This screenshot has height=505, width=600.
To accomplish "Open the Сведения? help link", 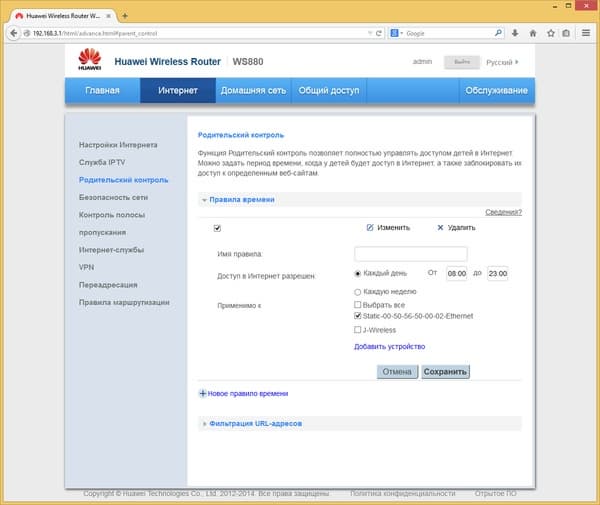I will pyautogui.click(x=504, y=212).
